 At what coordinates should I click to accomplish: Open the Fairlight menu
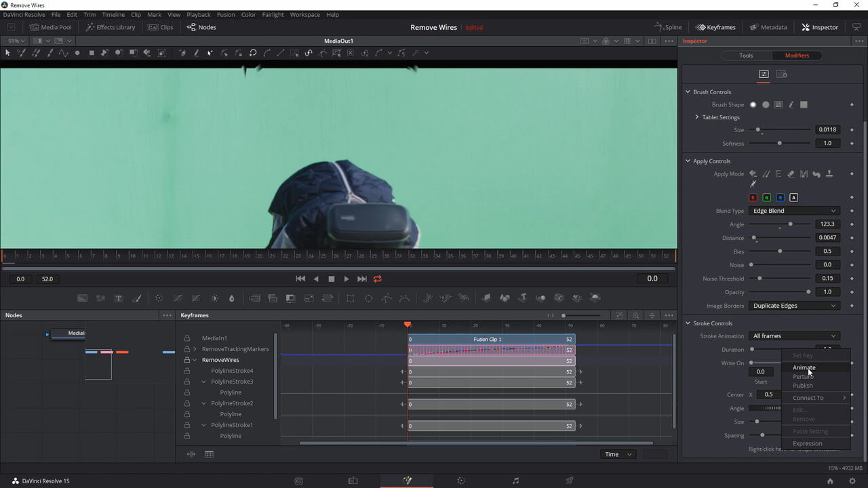coord(273,14)
